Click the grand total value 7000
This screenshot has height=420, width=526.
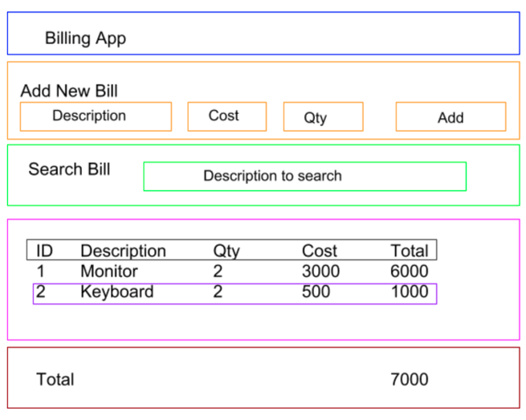(410, 379)
